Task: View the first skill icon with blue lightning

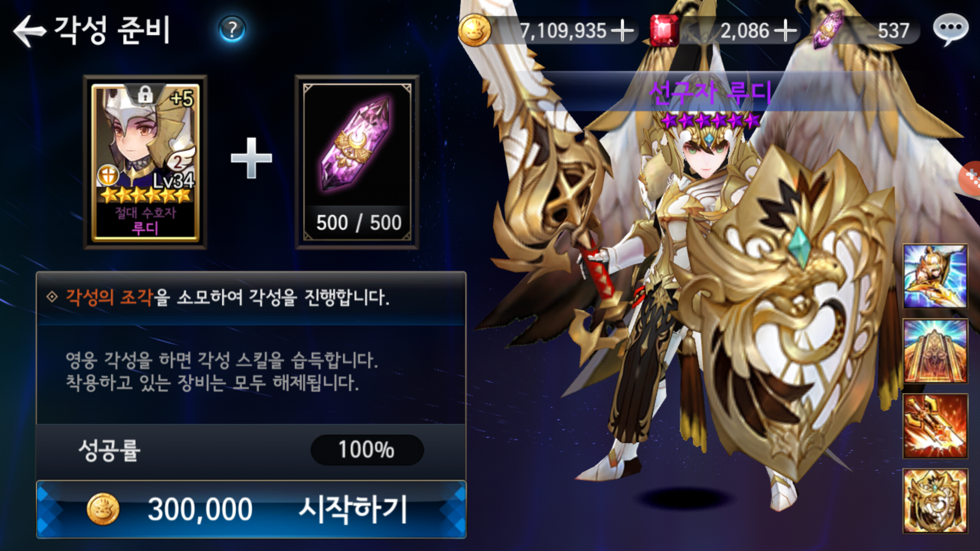Action: (935, 276)
